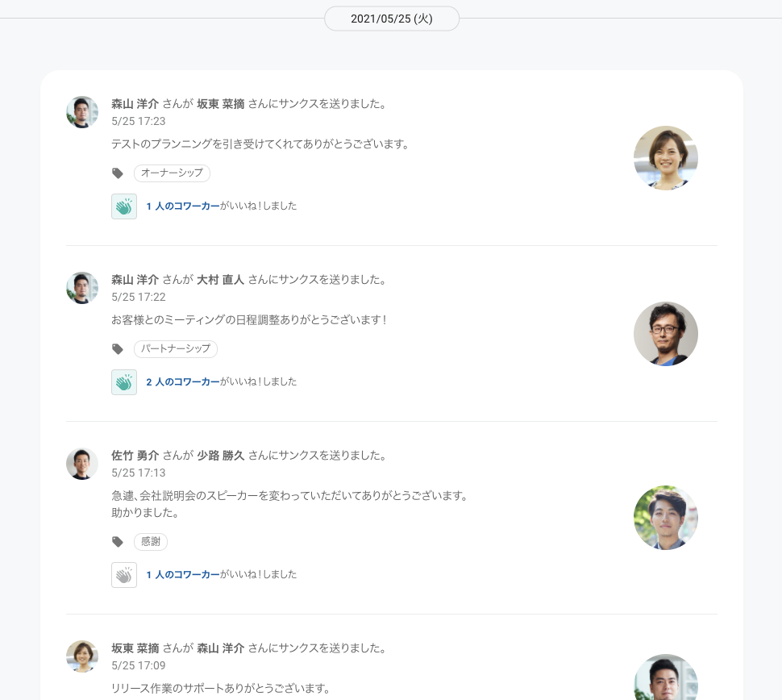Click the tag icon beside the 感謝 label

tap(118, 542)
